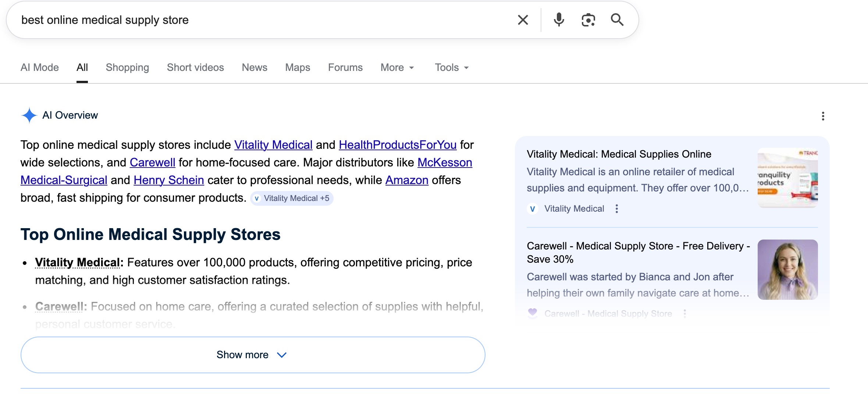Image resolution: width=868 pixels, height=399 pixels.
Task: Switch to the Maps tab
Action: (x=298, y=68)
